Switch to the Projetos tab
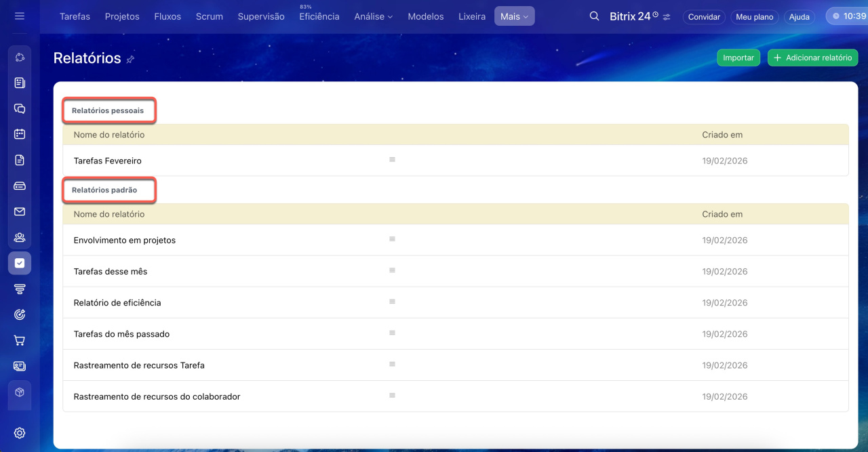 point(122,16)
